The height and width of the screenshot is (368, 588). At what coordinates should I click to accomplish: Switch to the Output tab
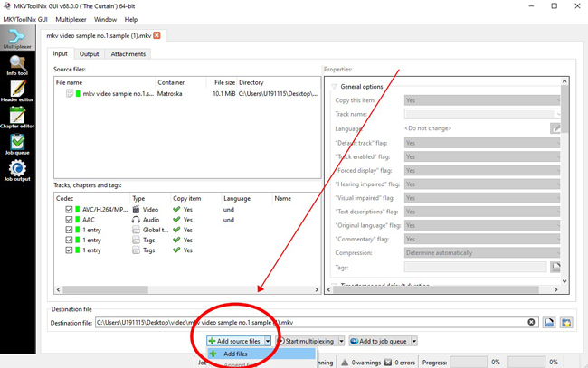click(x=89, y=54)
